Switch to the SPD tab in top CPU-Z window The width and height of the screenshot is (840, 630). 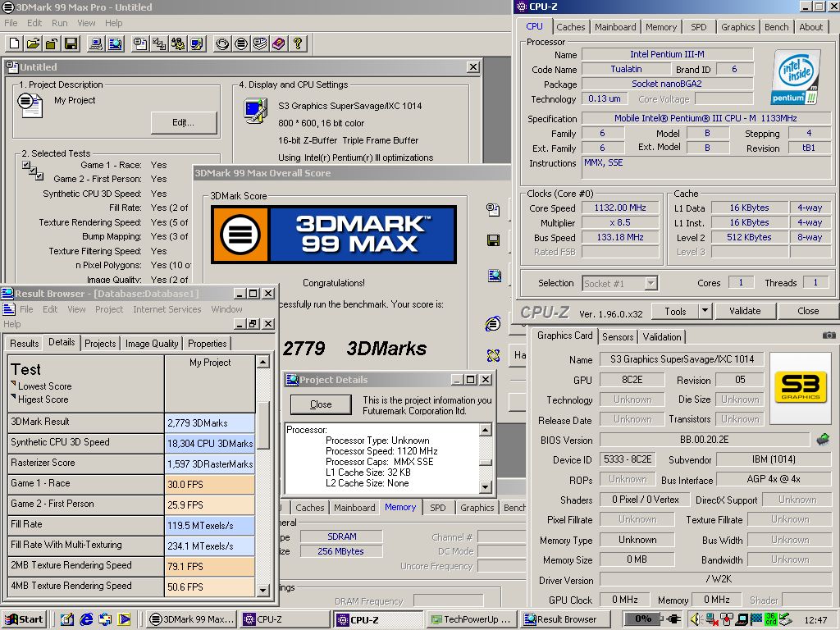point(699,27)
